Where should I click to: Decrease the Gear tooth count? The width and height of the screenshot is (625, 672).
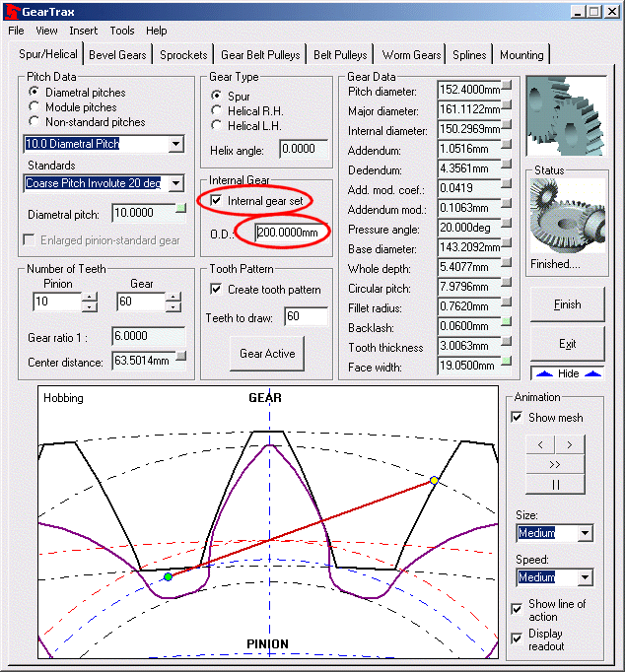click(x=174, y=306)
